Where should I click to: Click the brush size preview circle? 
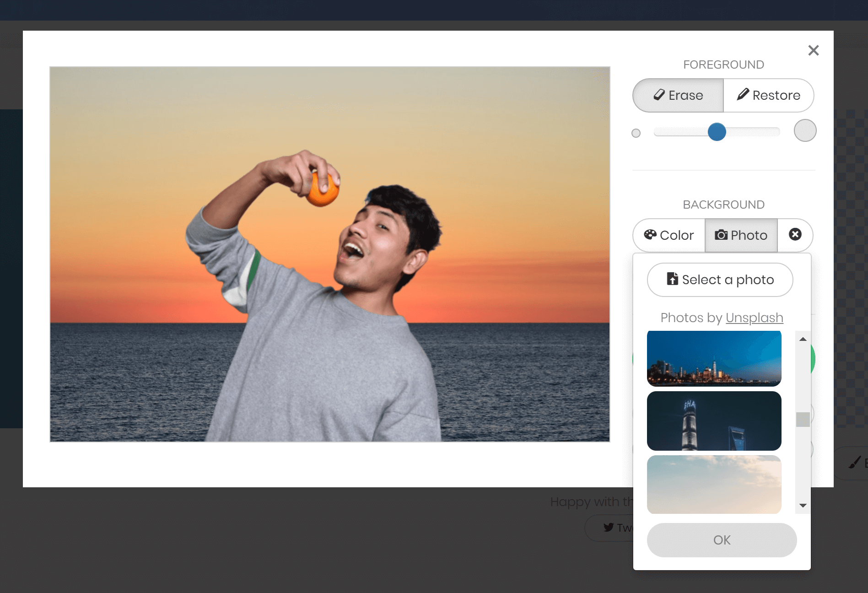click(x=805, y=130)
